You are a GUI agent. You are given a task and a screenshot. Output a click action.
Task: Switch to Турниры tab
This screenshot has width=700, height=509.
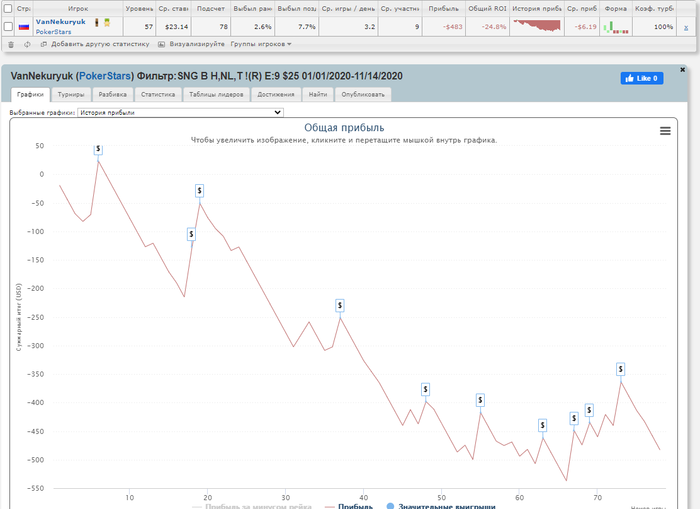[71, 94]
